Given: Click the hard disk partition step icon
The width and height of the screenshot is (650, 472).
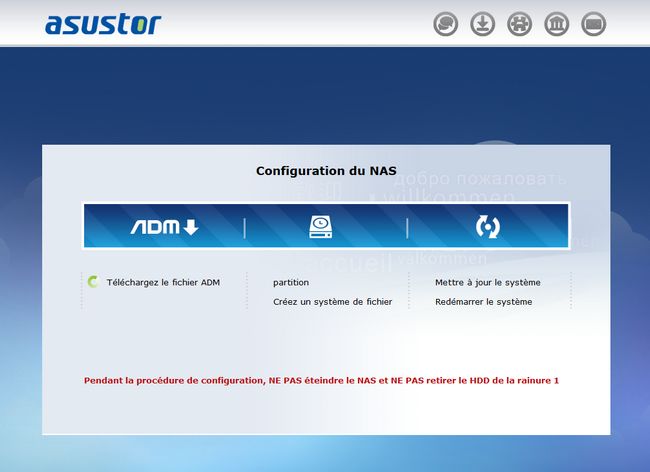Looking at the screenshot, I should coord(320,227).
